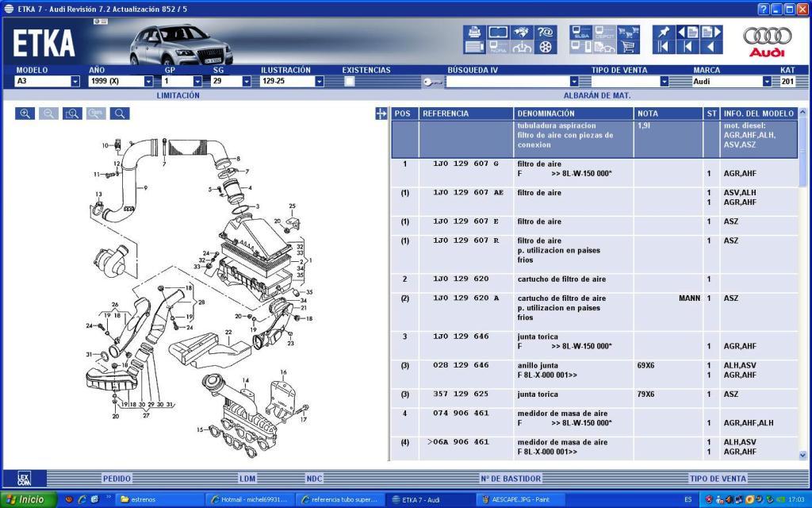This screenshot has height=508, width=812.
Task: Expand the Modelo A3 dropdown
Action: tap(75, 82)
